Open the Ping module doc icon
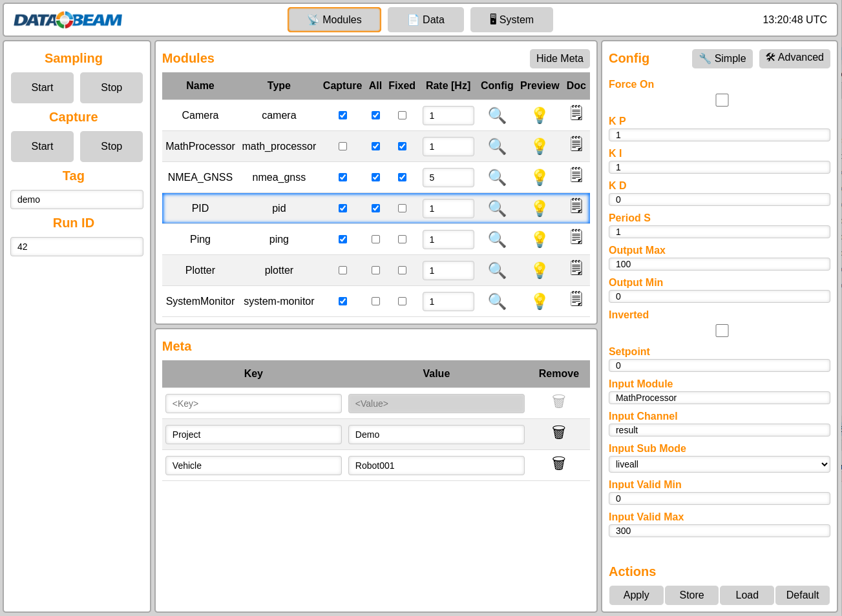The image size is (842, 616). click(576, 237)
